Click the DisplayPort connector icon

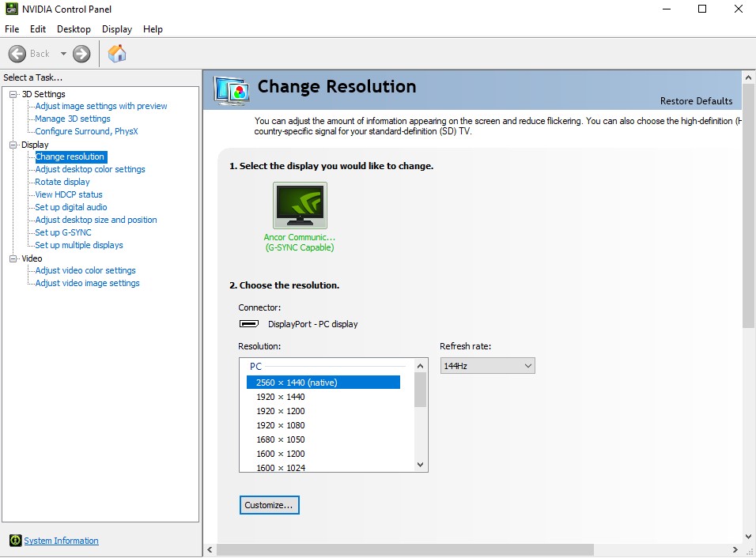(249, 323)
